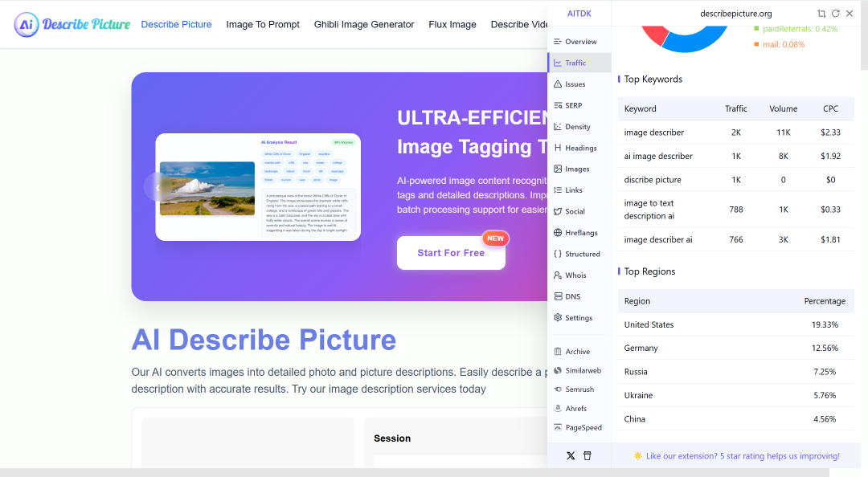This screenshot has height=477, width=868.
Task: Click the Similarweb icon
Action: coord(558,370)
